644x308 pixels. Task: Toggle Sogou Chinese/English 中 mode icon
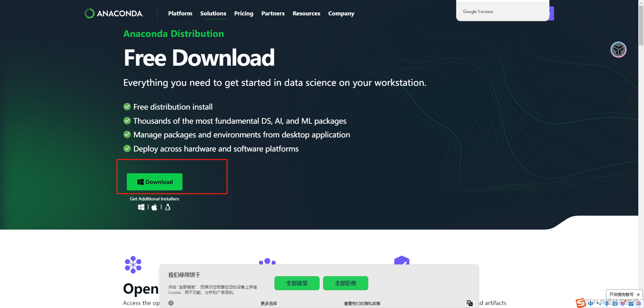tap(591, 303)
